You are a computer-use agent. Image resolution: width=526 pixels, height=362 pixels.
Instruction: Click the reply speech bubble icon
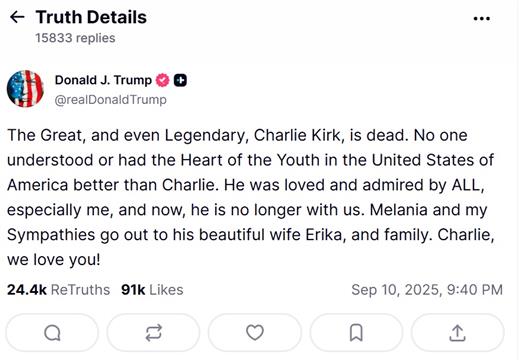tap(52, 333)
